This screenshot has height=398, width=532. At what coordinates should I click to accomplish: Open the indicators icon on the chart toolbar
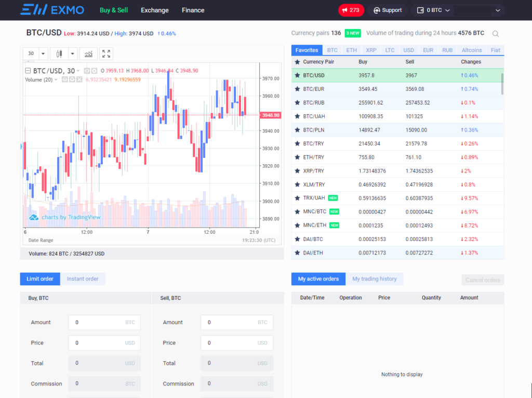(x=88, y=54)
